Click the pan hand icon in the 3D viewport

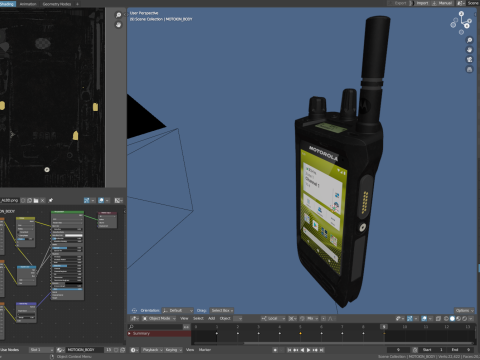pos(469,50)
